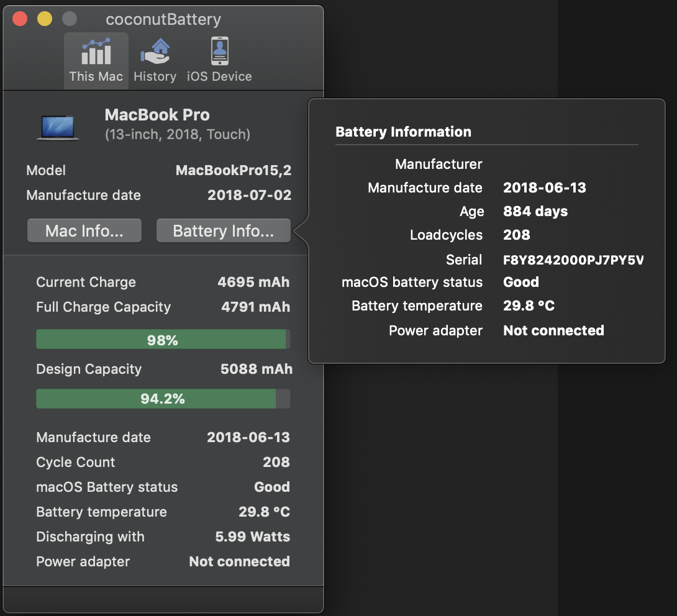Click Design Capacity value 5088 mAh
This screenshot has height=616, width=677.
[257, 369]
